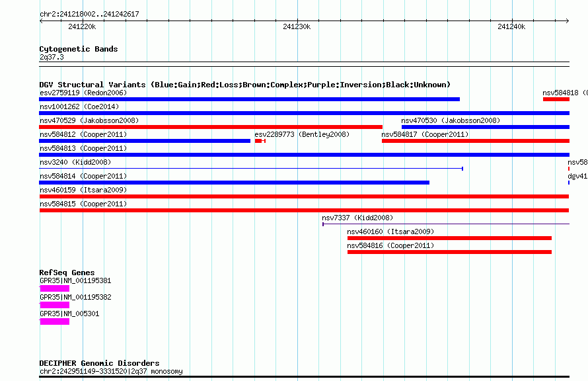Open the nsv470530 (Jakobsson2008) label
588x381 pixels.
(451, 120)
